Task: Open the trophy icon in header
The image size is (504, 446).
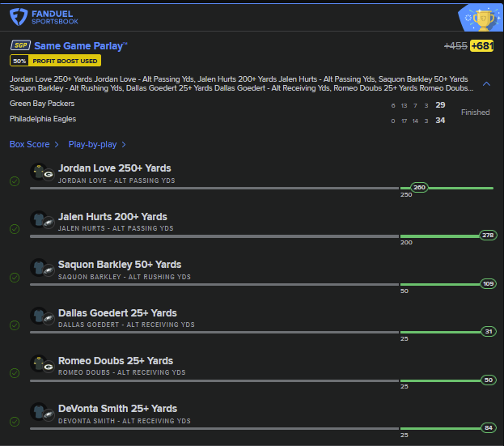Action: (481, 19)
